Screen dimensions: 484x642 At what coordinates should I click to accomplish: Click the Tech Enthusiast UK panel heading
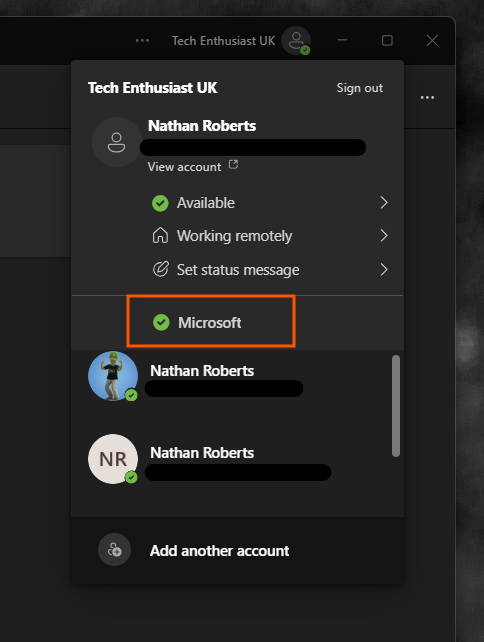[152, 88]
